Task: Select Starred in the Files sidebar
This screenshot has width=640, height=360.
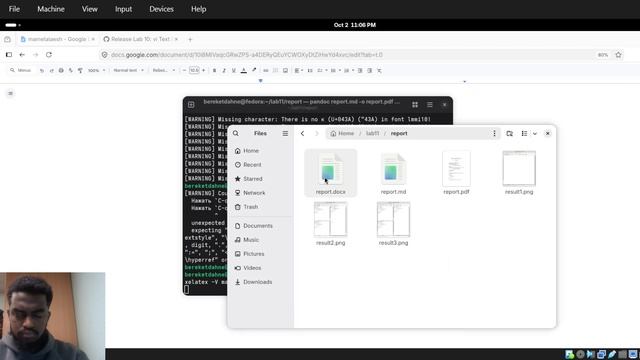Action: [260, 179]
